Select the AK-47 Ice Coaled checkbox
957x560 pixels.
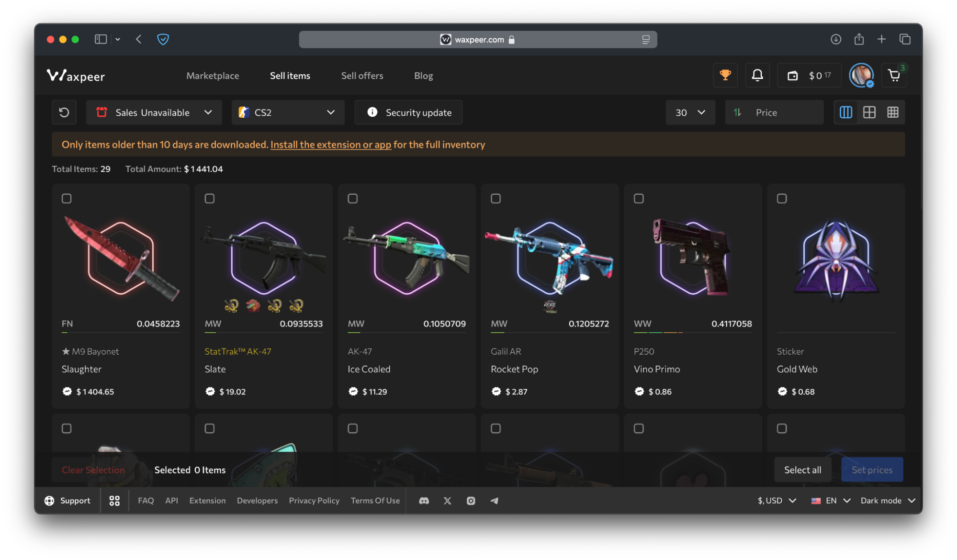tap(353, 199)
